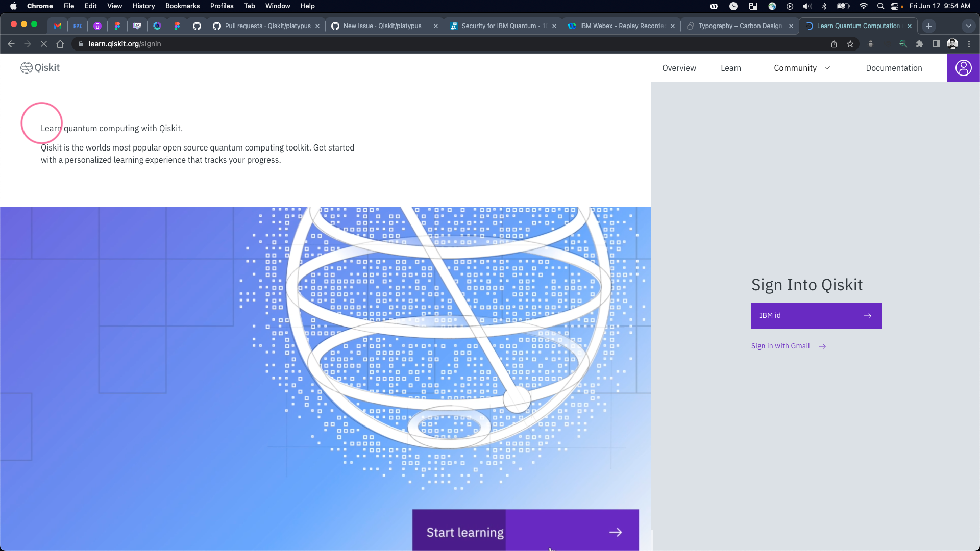This screenshot has width=980, height=551.
Task: Select the Sign in with Gmail link
Action: [780, 346]
